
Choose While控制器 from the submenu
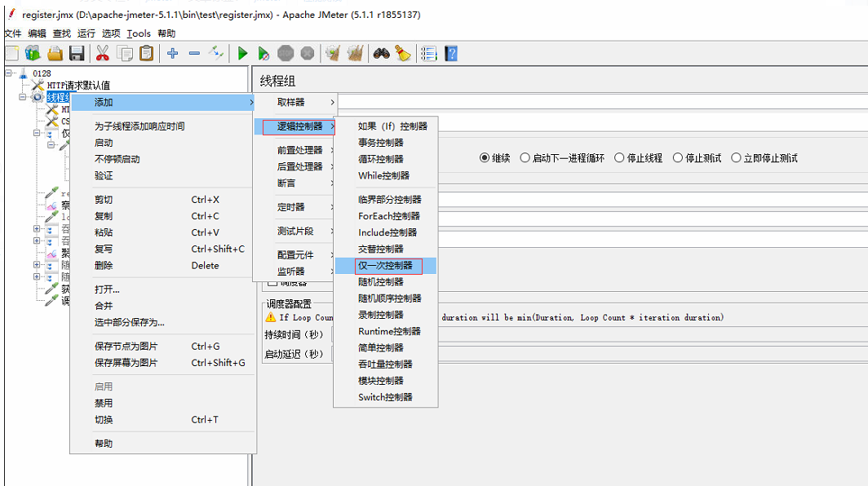pyautogui.click(x=386, y=175)
